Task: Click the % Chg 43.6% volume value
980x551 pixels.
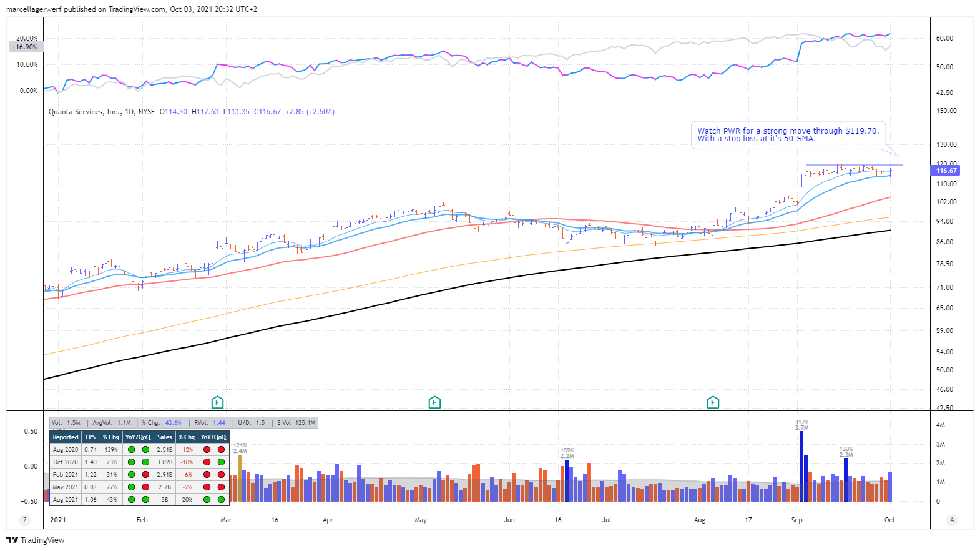Action: coord(174,423)
